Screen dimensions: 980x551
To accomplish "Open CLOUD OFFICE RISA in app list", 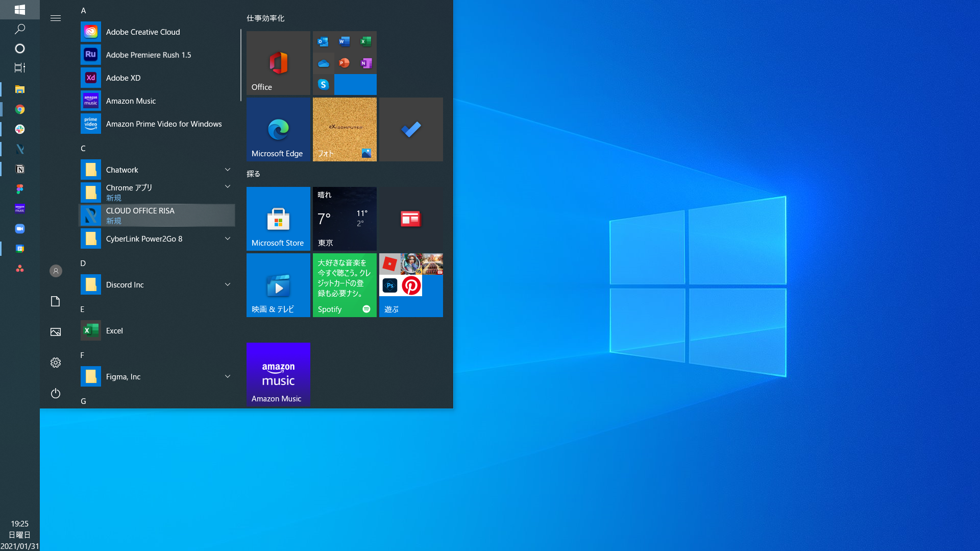I will [x=157, y=215].
